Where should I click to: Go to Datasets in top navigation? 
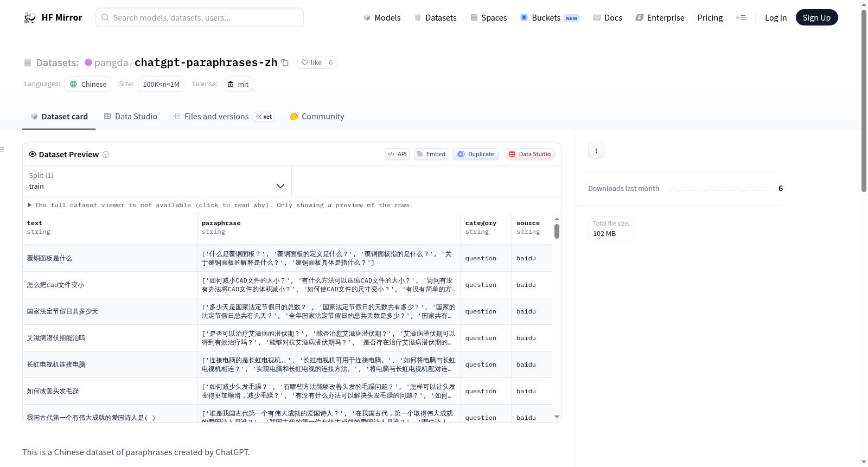click(435, 18)
